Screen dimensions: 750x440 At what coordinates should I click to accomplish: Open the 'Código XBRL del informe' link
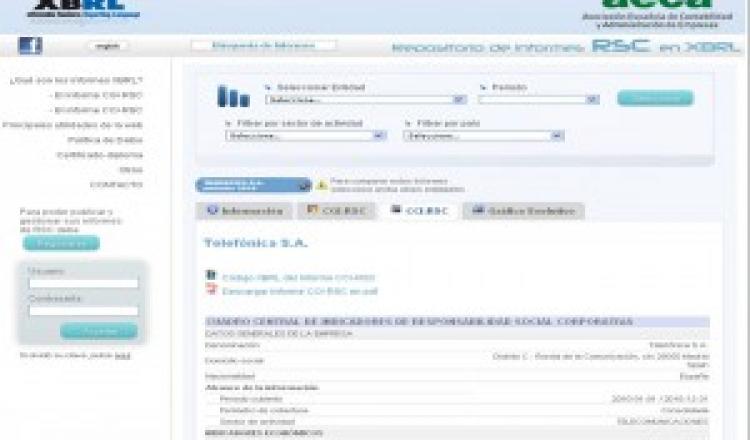(x=298, y=277)
